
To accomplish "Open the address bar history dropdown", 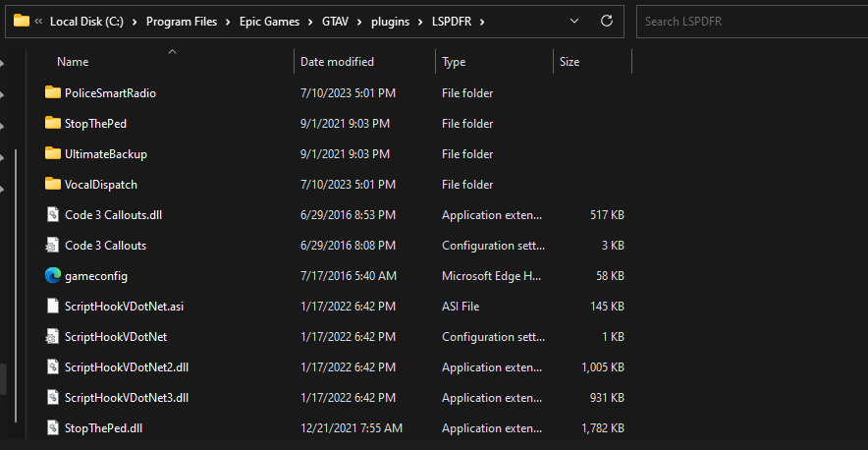I will tap(574, 21).
